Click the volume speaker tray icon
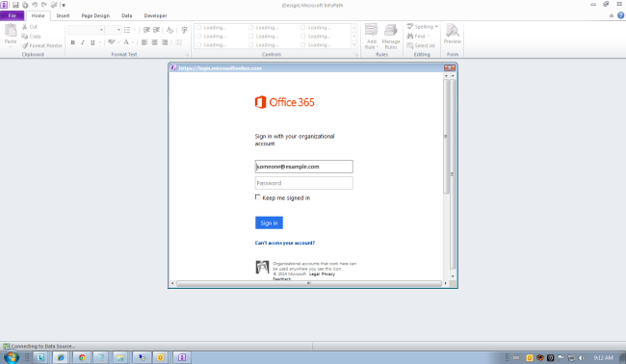626x364 pixels. pyautogui.click(x=582, y=357)
